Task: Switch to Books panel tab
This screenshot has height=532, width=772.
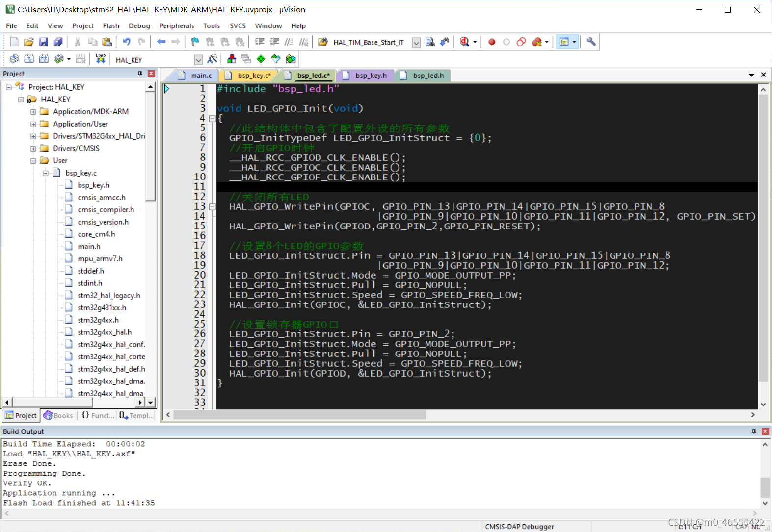Action: (x=58, y=416)
